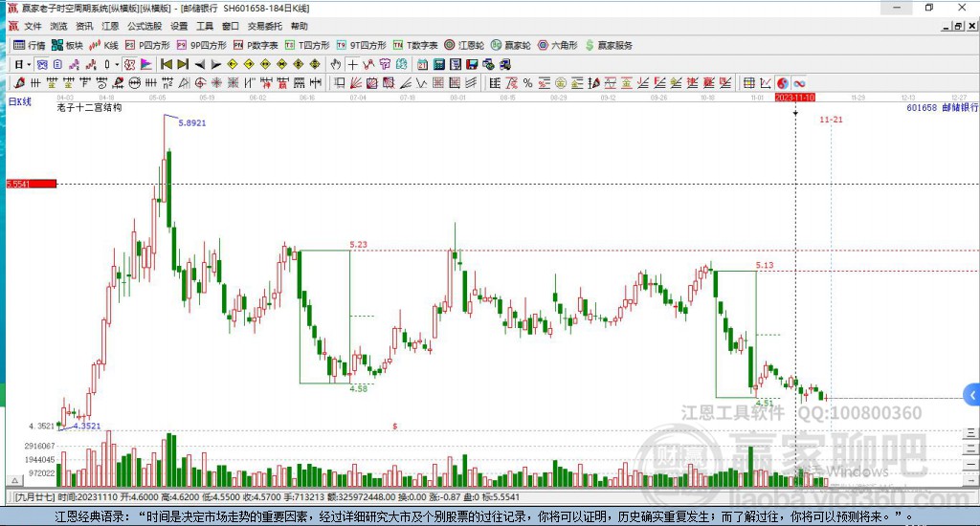Click the black left arrow icon
This screenshot has width=980, height=526.
pos(199,64)
